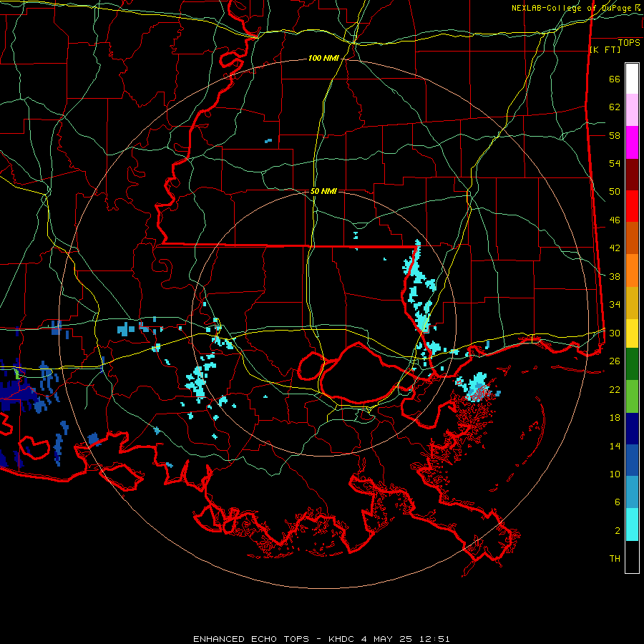The image size is (644, 644).
Task: Click the ENHANCED ECHO TOPS title text
Action: [251, 639]
